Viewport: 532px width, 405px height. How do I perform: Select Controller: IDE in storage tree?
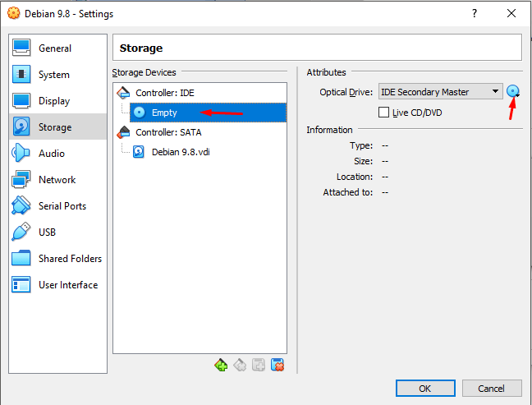[x=164, y=93]
